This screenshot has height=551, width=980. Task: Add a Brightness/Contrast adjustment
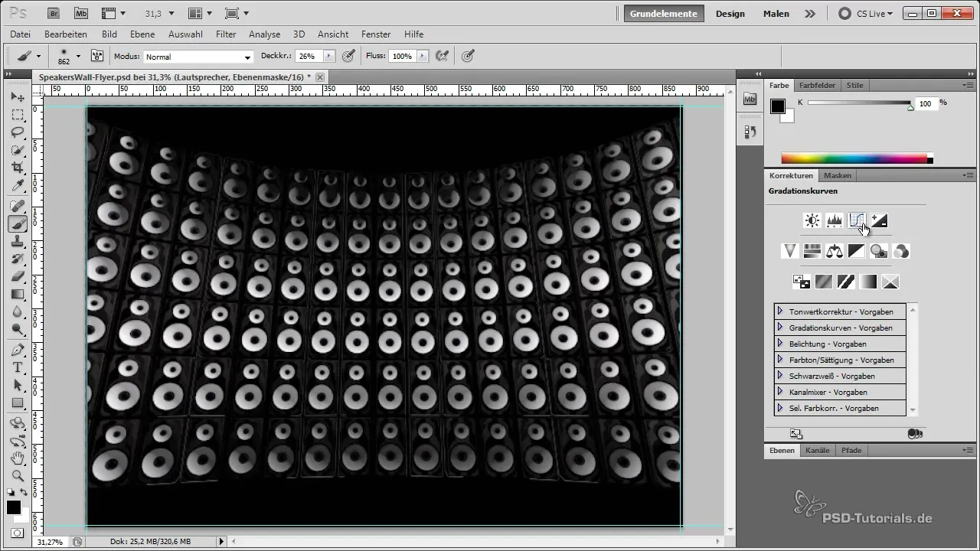pyautogui.click(x=812, y=221)
